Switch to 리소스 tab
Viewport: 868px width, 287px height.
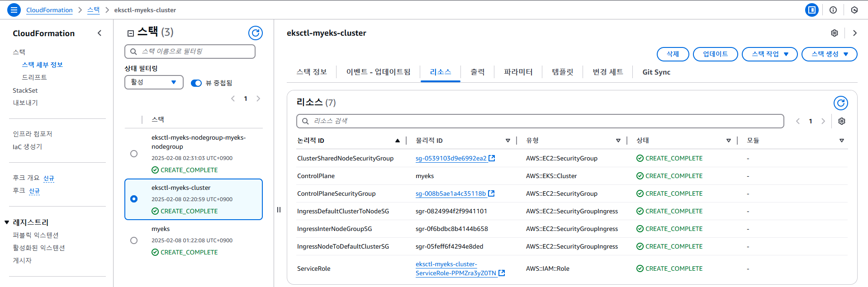441,72
